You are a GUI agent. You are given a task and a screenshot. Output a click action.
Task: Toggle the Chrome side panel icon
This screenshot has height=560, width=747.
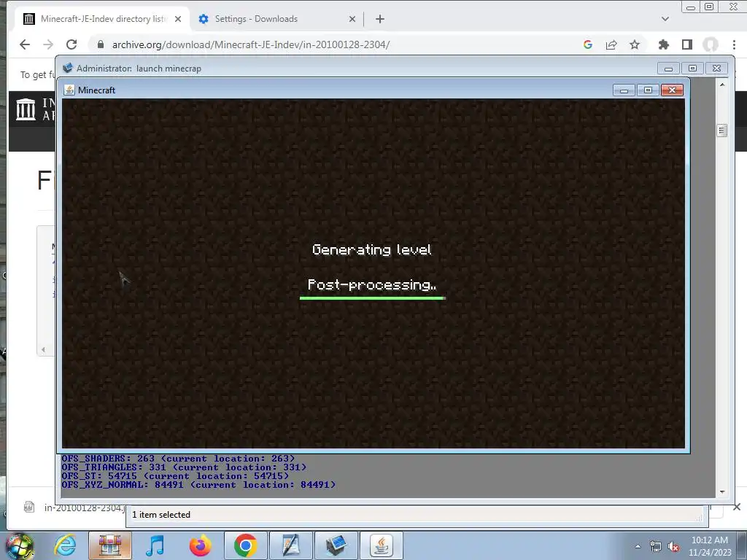[687, 44]
